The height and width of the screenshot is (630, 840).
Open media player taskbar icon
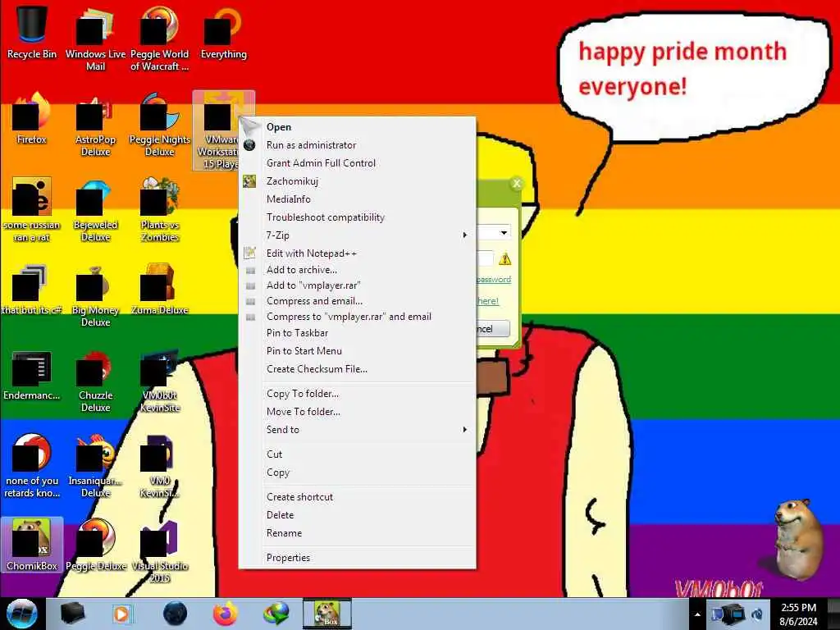coord(122,614)
